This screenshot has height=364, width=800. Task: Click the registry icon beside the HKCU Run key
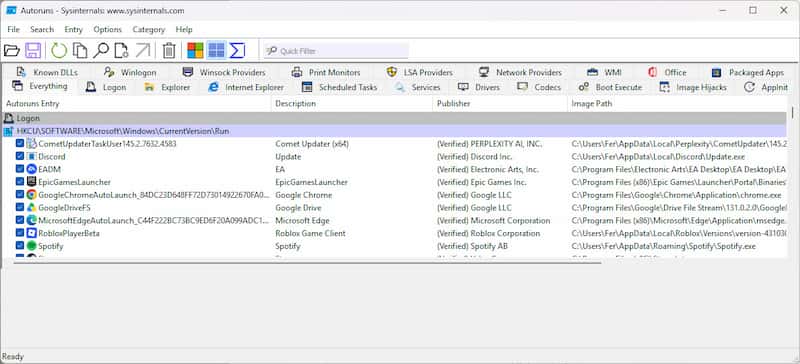pyautogui.click(x=8, y=131)
